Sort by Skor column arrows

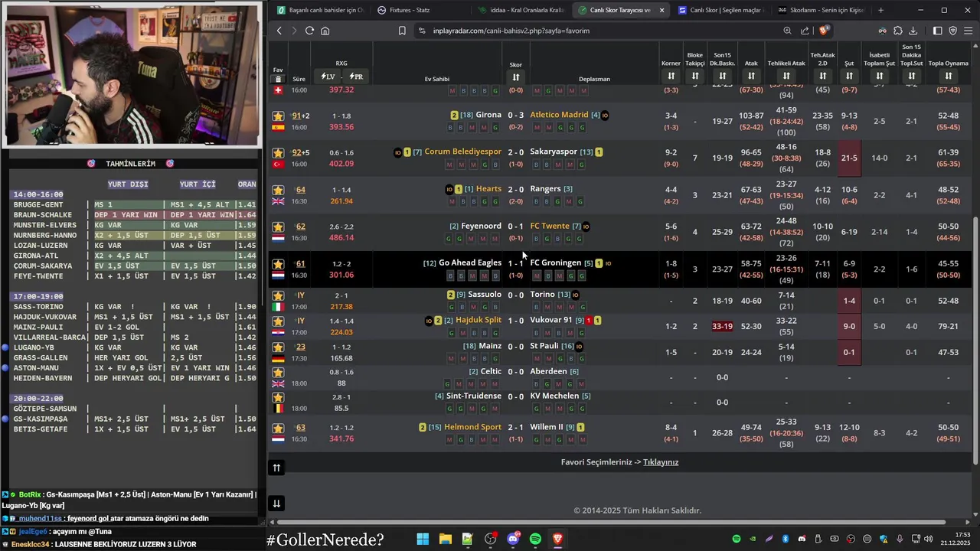tap(516, 77)
